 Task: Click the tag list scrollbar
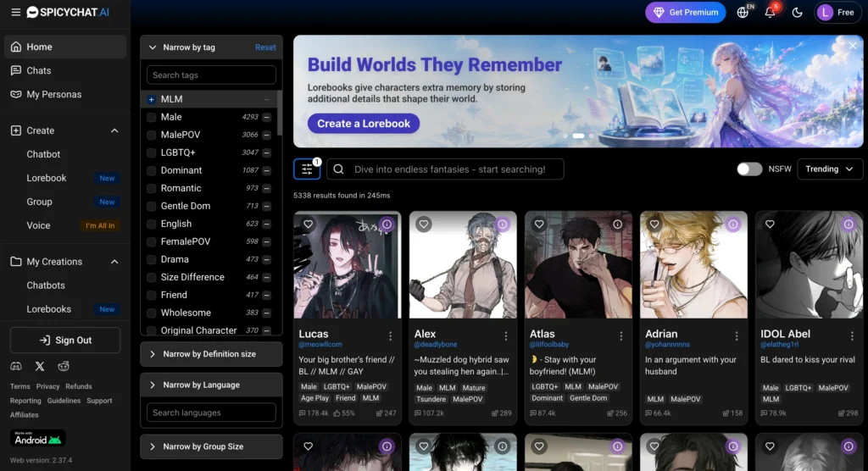[280, 114]
